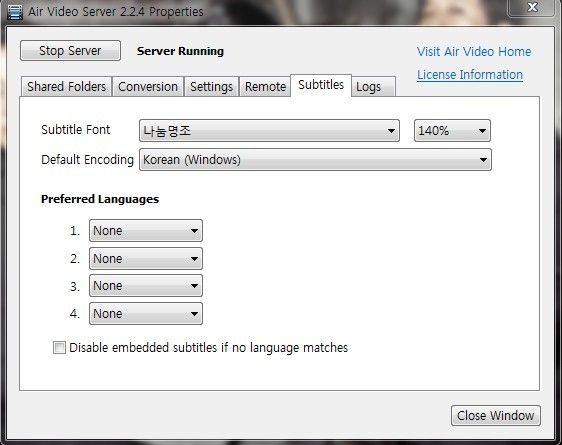Close the properties window with the X

tap(532, 7)
